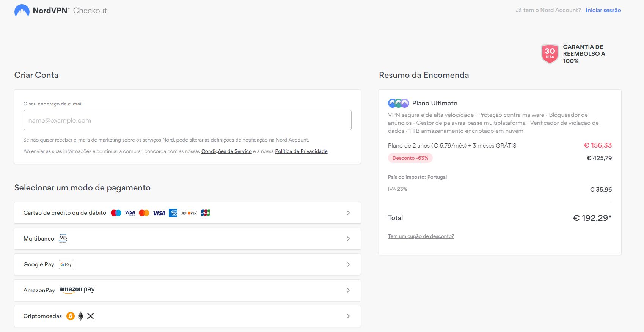The width and height of the screenshot is (644, 332).
Task: Click the American Express card icon
Action: point(173,213)
